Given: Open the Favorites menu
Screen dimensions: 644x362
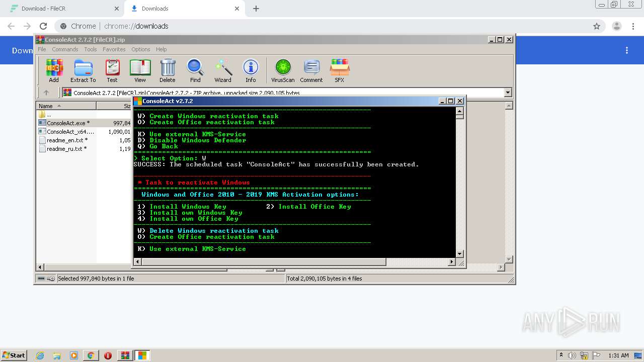Looking at the screenshot, I should (114, 49).
